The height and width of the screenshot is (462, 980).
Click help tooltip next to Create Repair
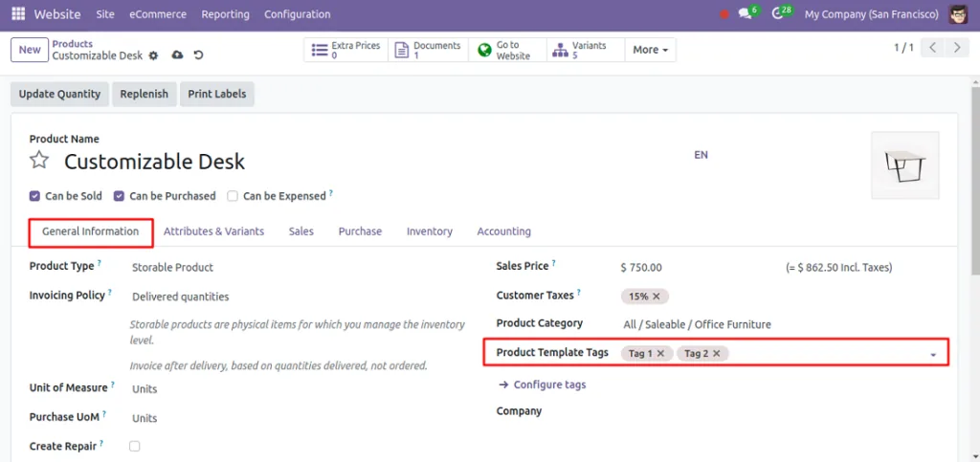click(101, 443)
